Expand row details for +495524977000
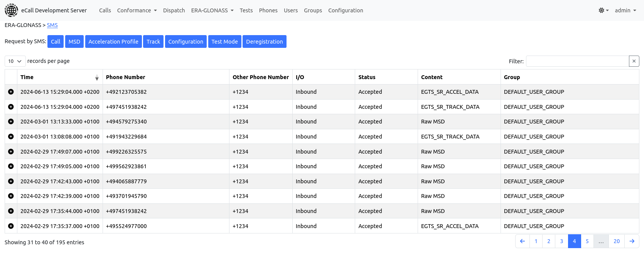The height and width of the screenshot is (257, 644). click(11, 226)
